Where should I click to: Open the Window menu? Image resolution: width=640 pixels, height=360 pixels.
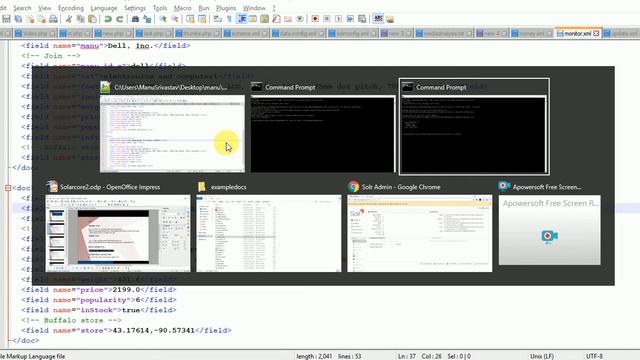pyautogui.click(x=254, y=8)
